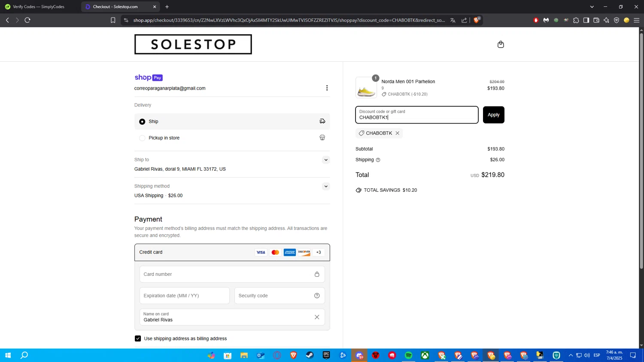Click the Card number field
644x362 pixels.
point(232,274)
